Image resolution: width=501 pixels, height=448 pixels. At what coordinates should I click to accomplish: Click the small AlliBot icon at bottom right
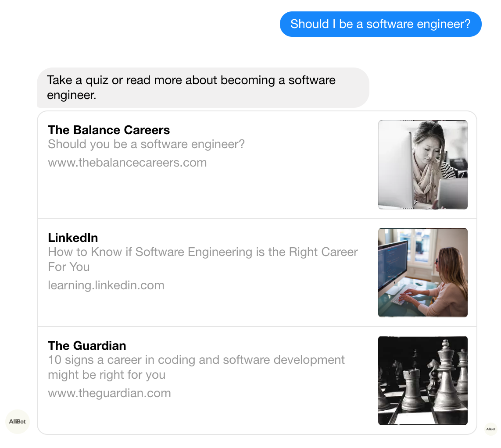tap(491, 429)
